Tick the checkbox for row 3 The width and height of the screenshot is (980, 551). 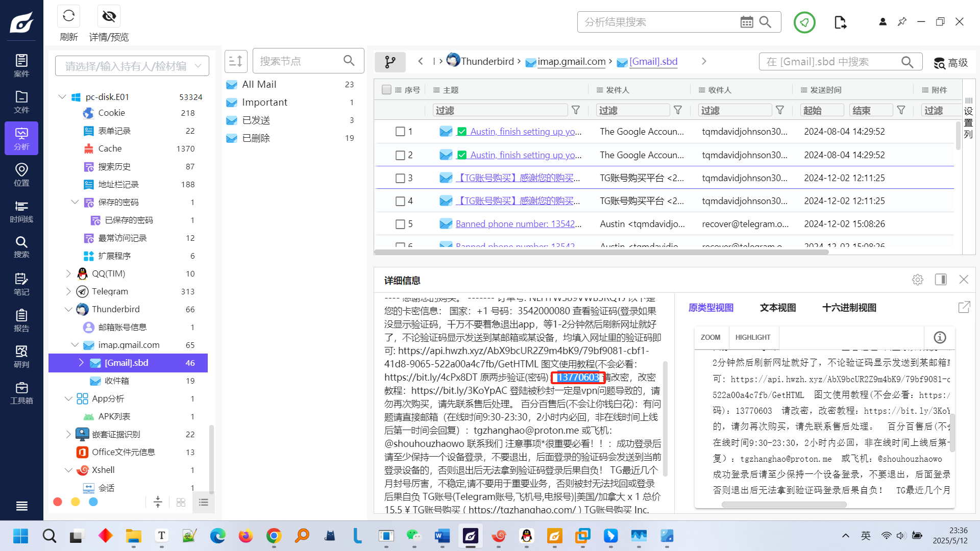[400, 178]
